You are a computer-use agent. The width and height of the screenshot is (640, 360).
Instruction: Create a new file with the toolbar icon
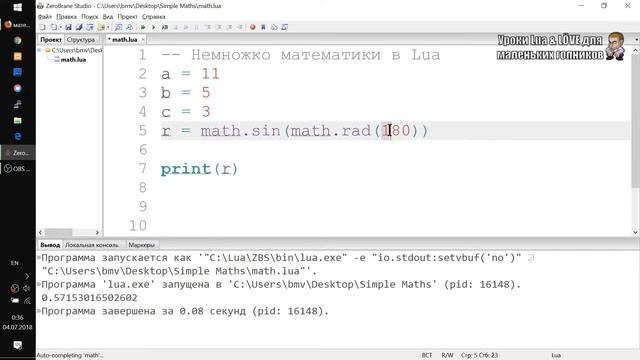pyautogui.click(x=42, y=27)
